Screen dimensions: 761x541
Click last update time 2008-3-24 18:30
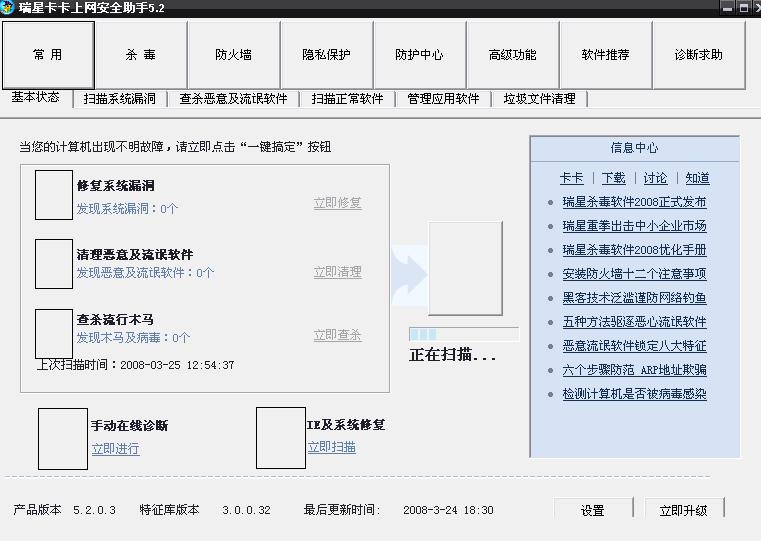click(x=448, y=510)
